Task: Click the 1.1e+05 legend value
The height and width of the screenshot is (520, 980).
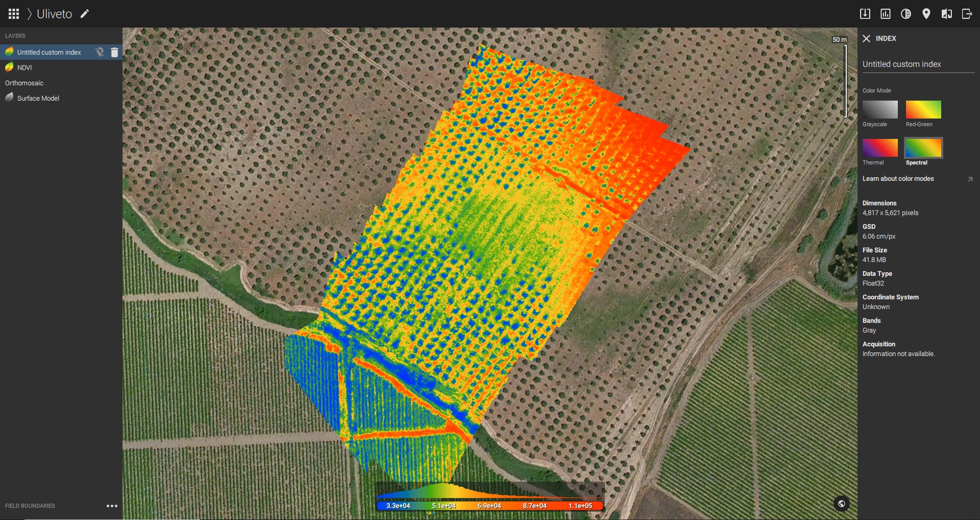Action: point(580,506)
